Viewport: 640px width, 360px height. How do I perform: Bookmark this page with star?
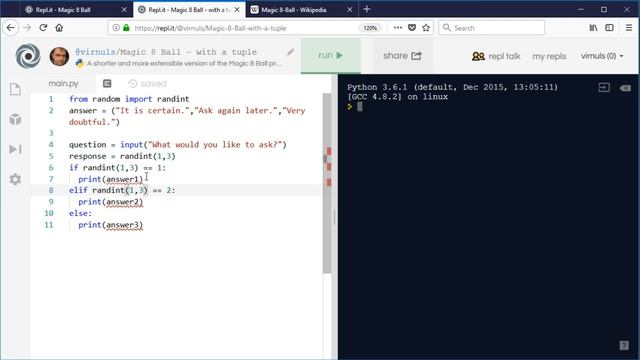(x=426, y=28)
